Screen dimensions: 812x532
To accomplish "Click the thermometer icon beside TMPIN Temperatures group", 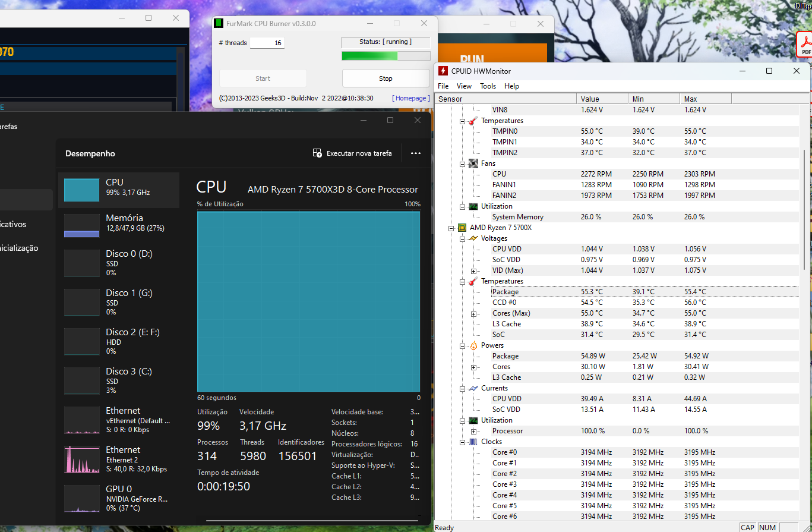I will pos(473,121).
